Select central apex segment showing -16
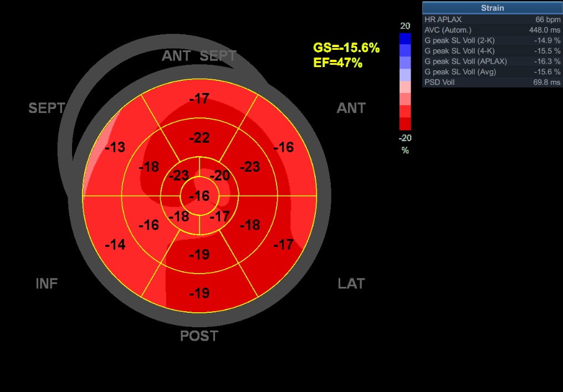 [x=199, y=196]
